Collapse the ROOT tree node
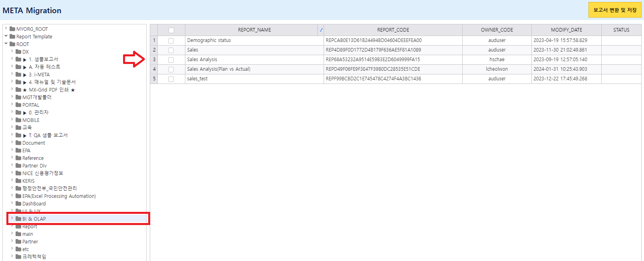Screen dimensions: 644x261 click(6, 44)
